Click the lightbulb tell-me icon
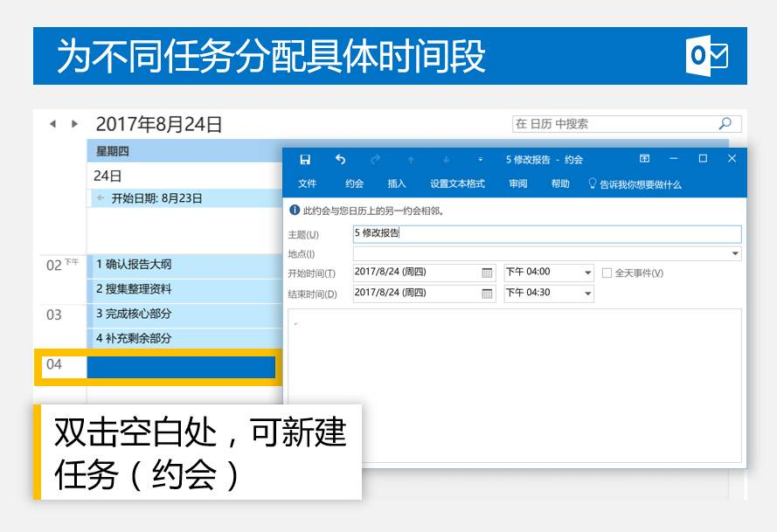This screenshot has height=532, width=777. [x=593, y=183]
